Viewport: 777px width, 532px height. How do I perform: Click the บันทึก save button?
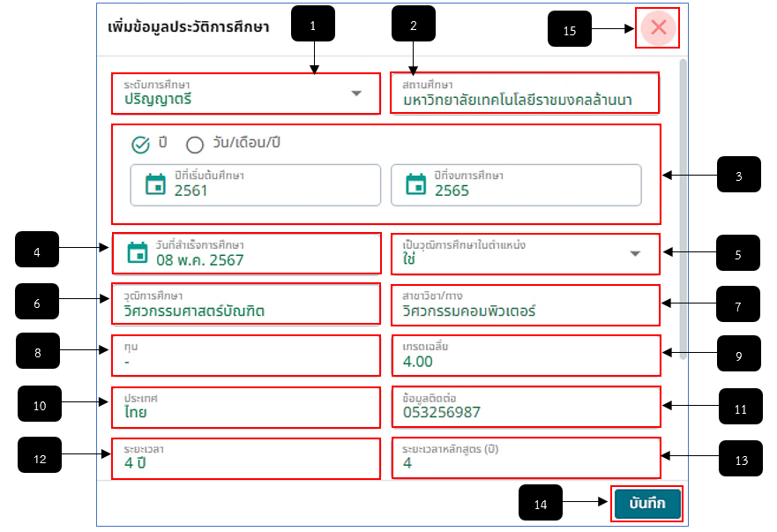647,504
